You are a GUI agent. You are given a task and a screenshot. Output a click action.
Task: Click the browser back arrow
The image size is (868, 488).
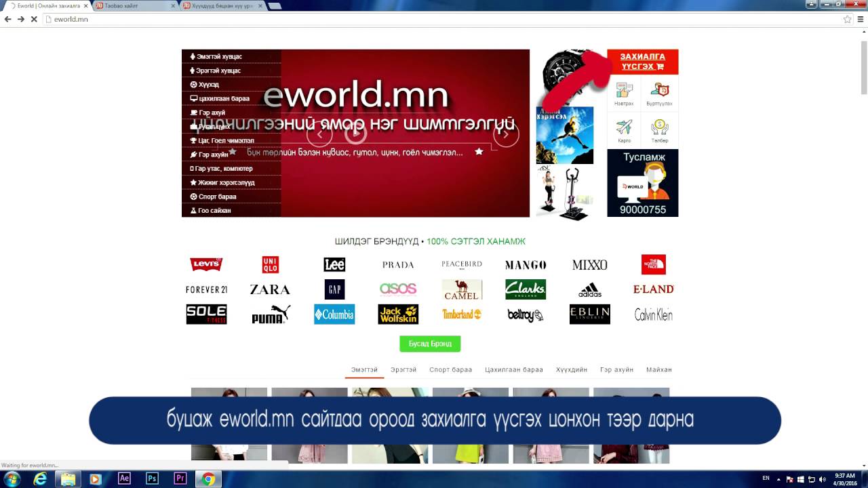(x=7, y=19)
